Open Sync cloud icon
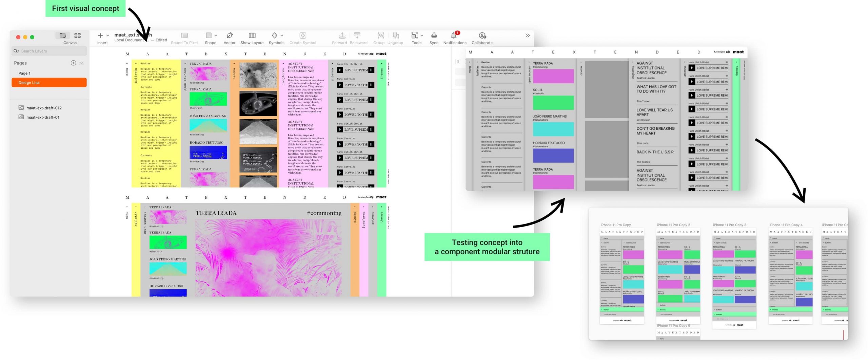Image resolution: width=868 pixels, height=363 pixels. click(x=433, y=36)
